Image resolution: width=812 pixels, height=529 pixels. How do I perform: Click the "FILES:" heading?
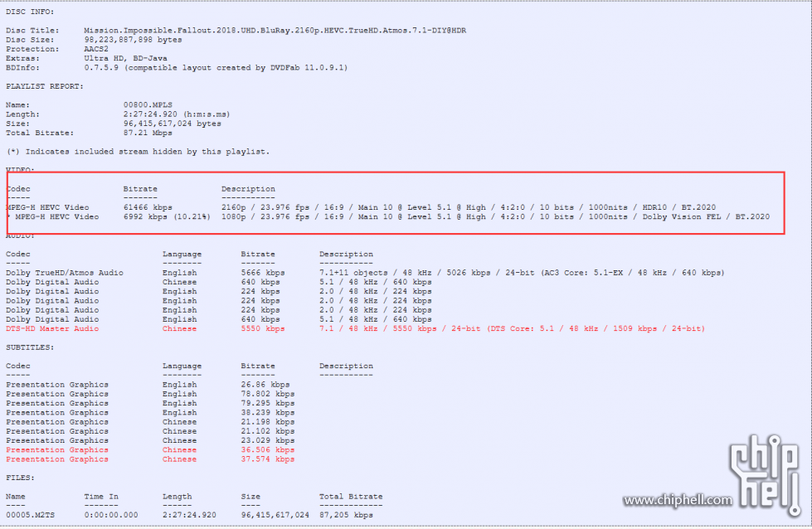(x=20, y=478)
